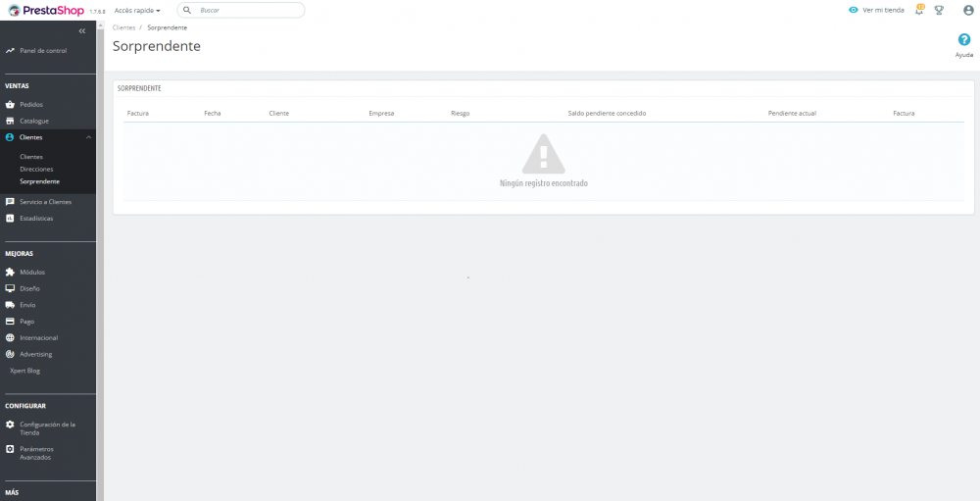
Task: Click the Empresa column header
Action: pos(381,113)
